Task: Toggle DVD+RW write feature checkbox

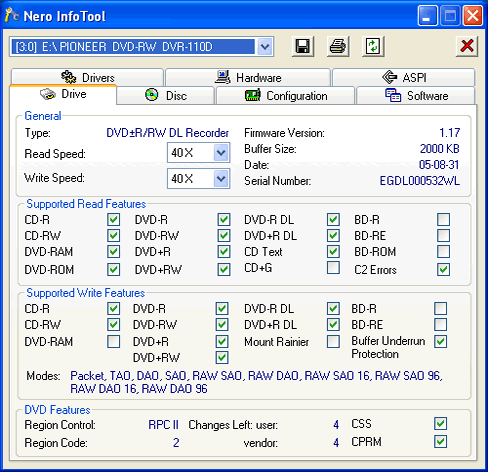Action: coord(222,358)
